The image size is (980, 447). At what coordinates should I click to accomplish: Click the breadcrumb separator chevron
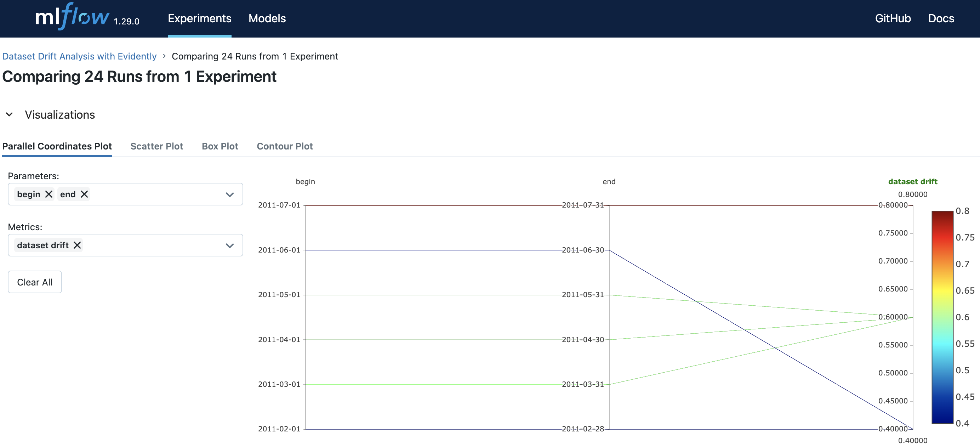pos(164,56)
